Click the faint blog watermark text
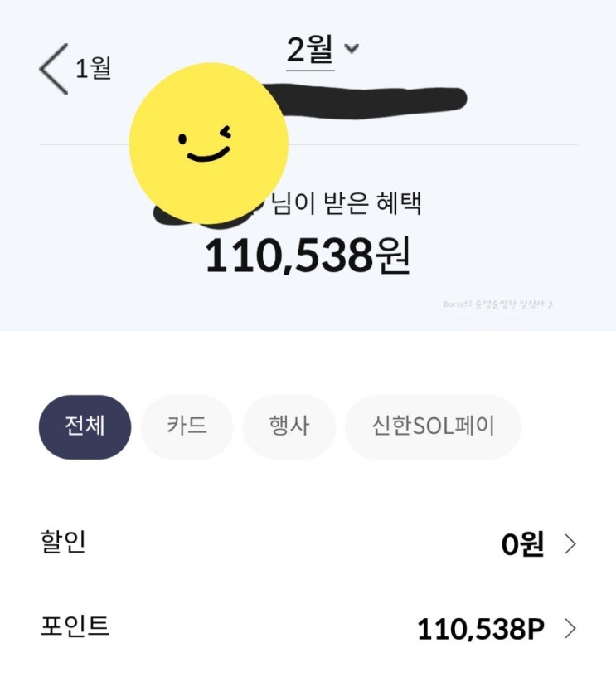616x677 pixels. point(497,304)
